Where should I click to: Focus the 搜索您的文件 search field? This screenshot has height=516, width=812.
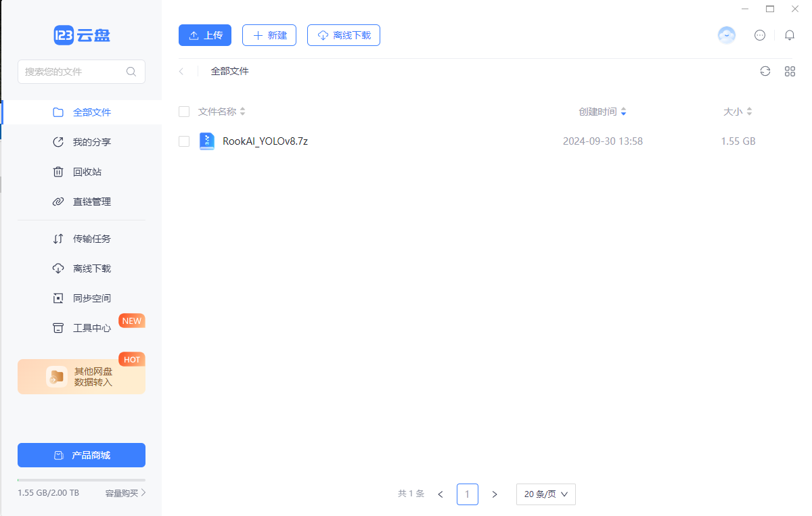[x=81, y=71]
